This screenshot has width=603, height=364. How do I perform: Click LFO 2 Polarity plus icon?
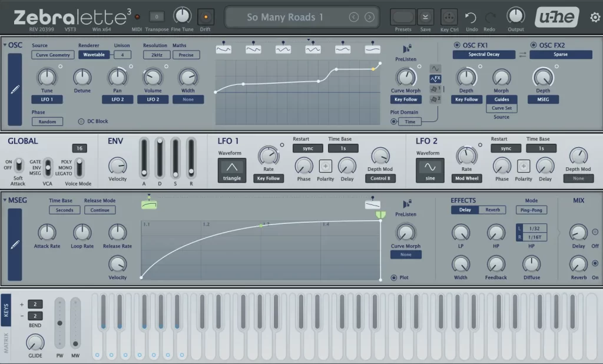(x=524, y=166)
